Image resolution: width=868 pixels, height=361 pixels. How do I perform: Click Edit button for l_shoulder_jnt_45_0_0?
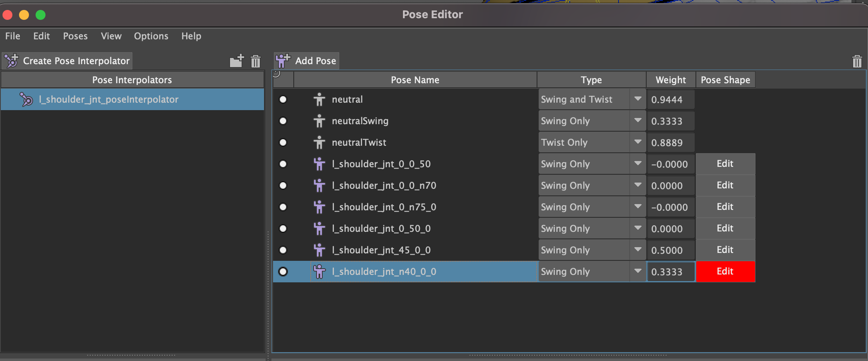coord(725,250)
